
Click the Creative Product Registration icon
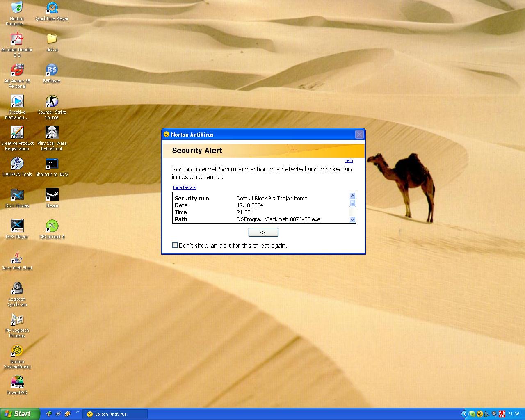pos(17,138)
